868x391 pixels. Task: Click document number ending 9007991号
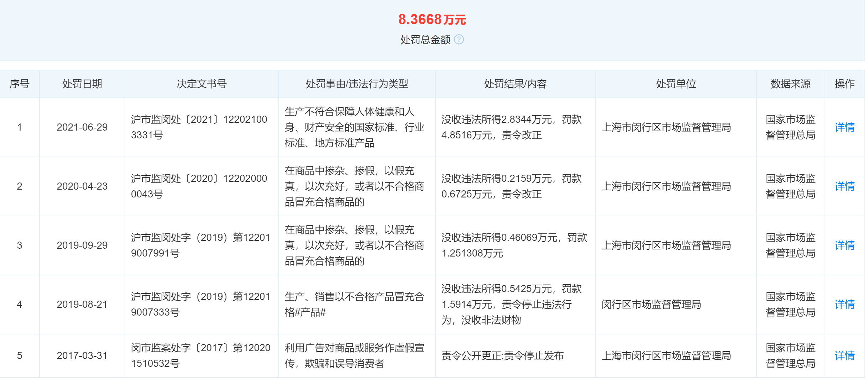coord(201,245)
